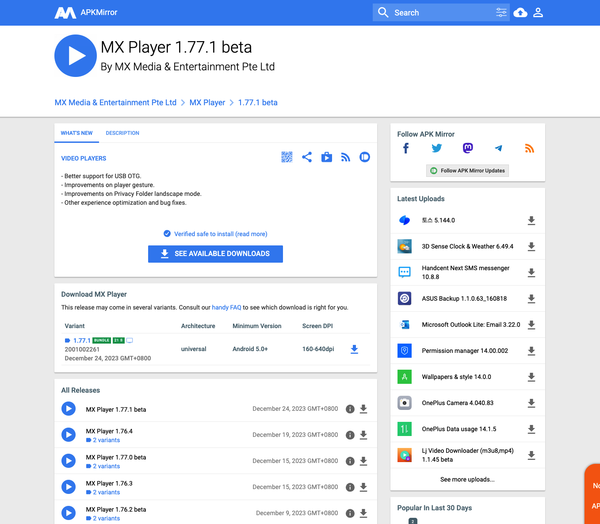
Task: Click the RSS feed icon in What's New panel
Action: click(346, 157)
